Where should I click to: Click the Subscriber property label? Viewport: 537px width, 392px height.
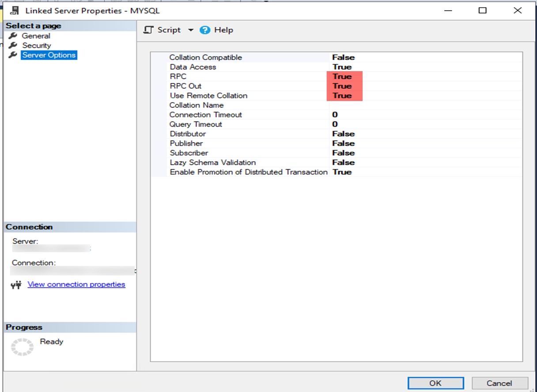point(189,153)
